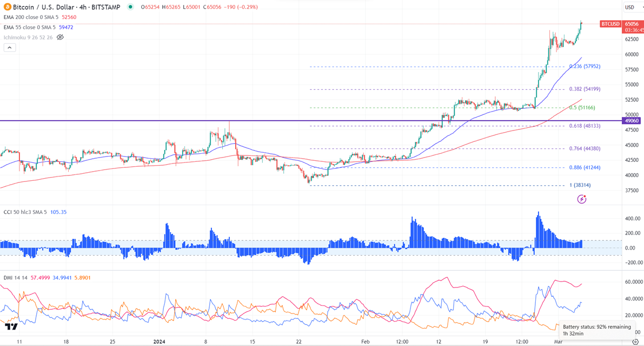Click the 1 (38314) Fibonacci level label
This screenshot has width=644, height=346.
580,185
